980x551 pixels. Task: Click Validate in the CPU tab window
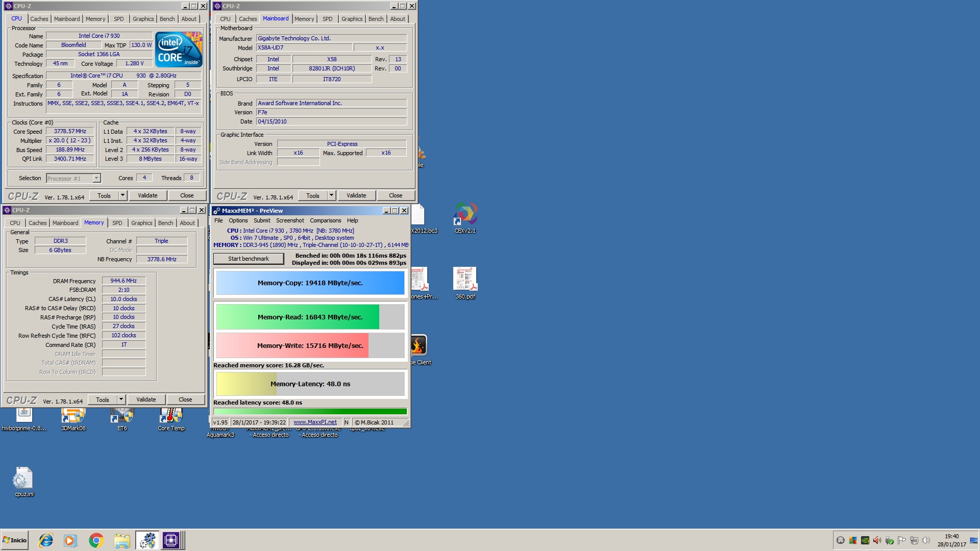coord(148,195)
